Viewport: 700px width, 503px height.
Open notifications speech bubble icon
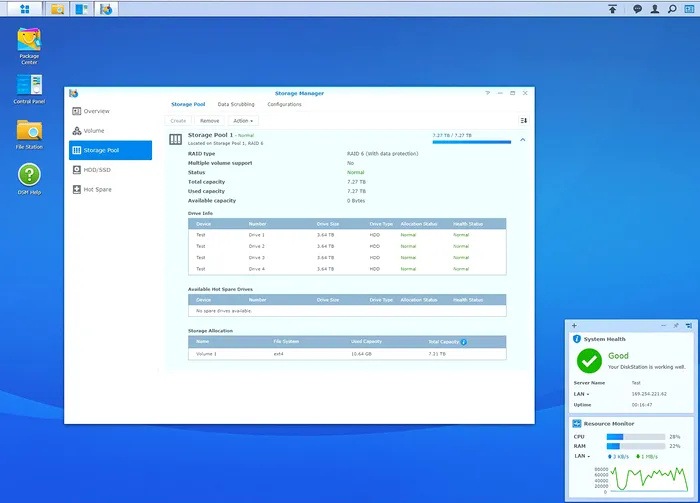click(638, 9)
